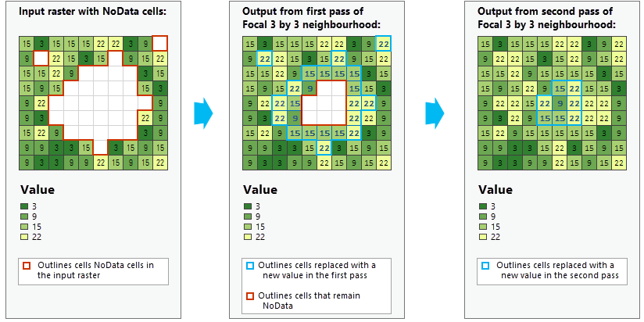The height and width of the screenshot is (322, 644).
Task: Pick the value 3 swatch in the second pass legend
Action: pyautogui.click(x=483, y=206)
